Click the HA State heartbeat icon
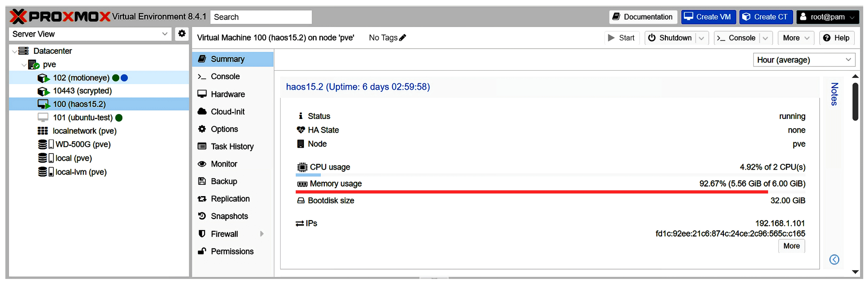 tap(300, 130)
